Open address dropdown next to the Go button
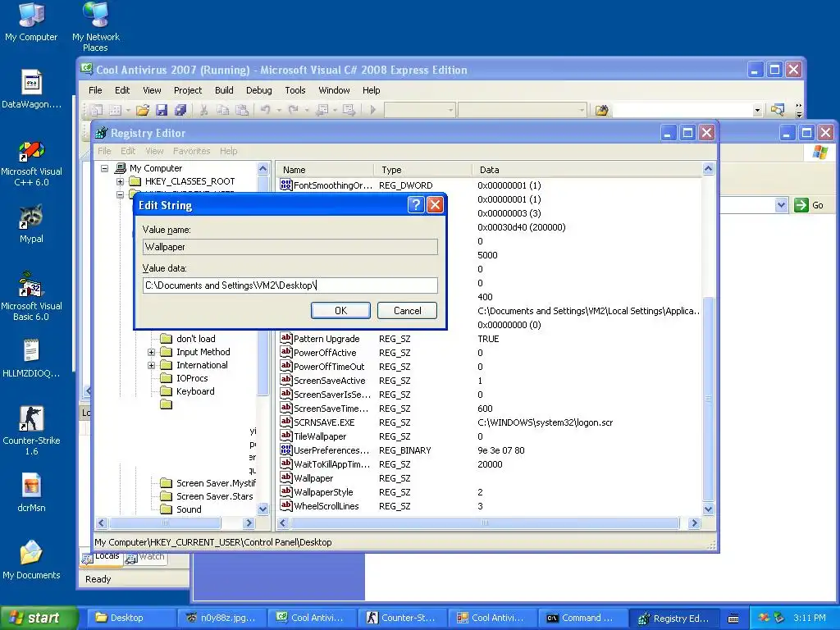 coord(781,204)
